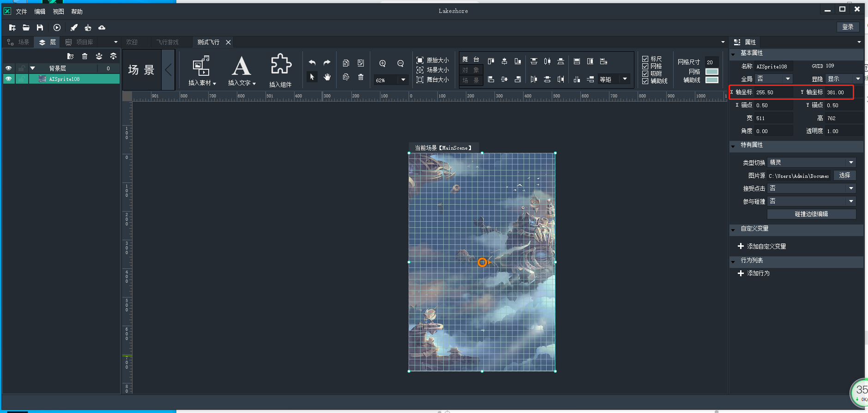Uncheck the 辅助线 guides checkbox
868x413 pixels.
pyautogui.click(x=645, y=81)
